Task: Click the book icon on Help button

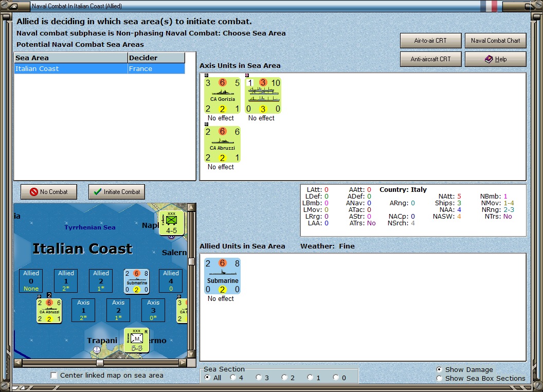Action: (x=488, y=59)
